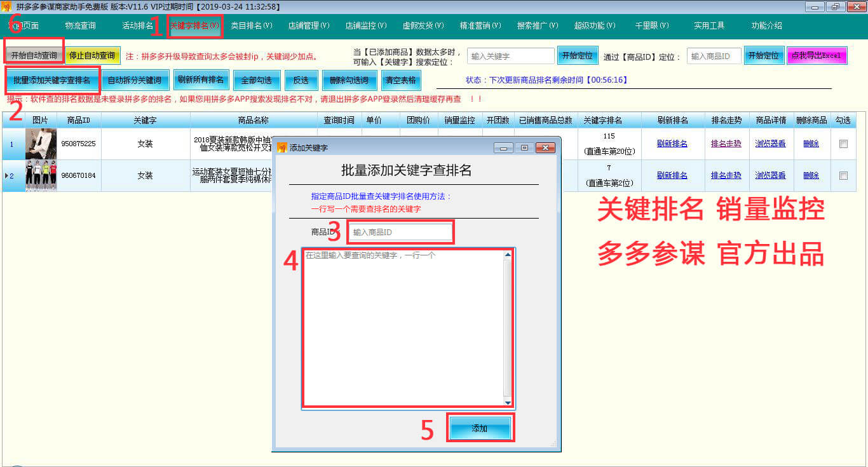Click the 自动拆分关键词 button
This screenshot has height=467, width=868.
click(x=134, y=81)
